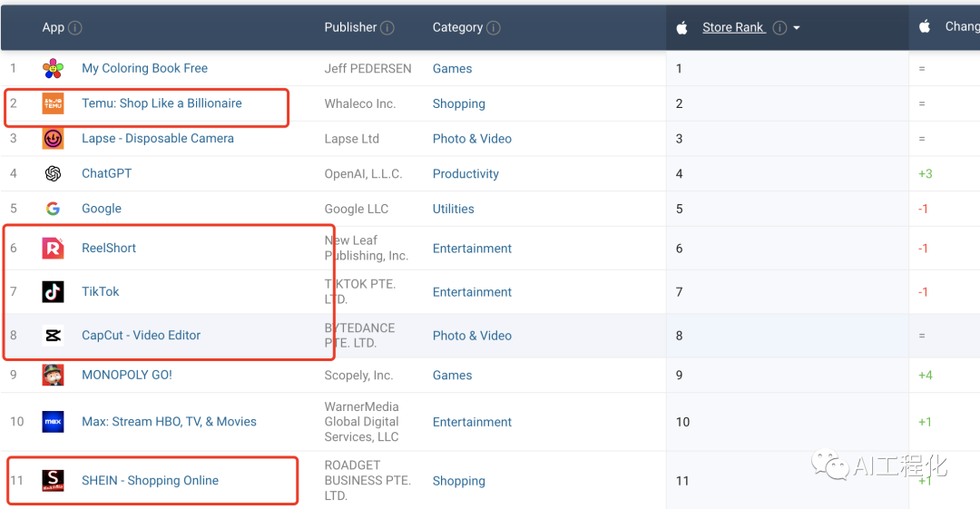Image resolution: width=980 pixels, height=509 pixels.
Task: Click the Category column header
Action: pos(457,27)
